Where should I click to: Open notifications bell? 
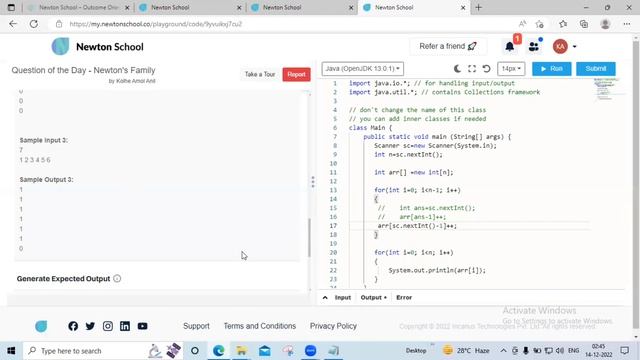click(510, 47)
